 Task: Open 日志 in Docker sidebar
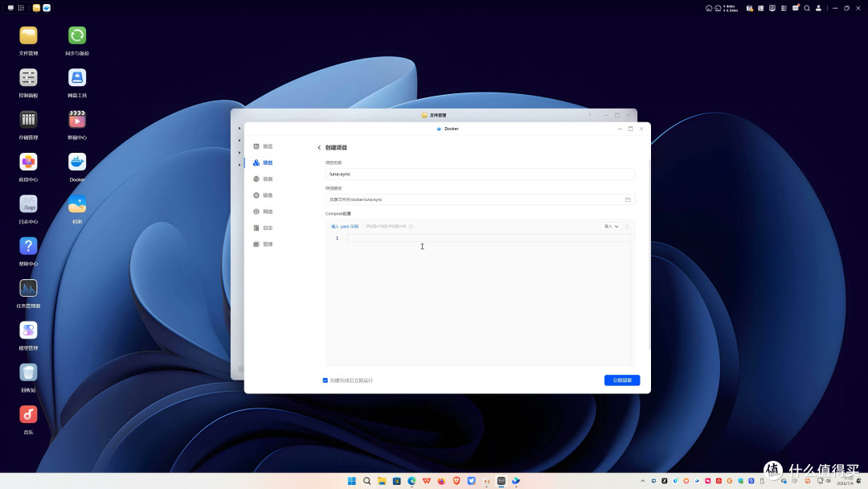pyautogui.click(x=264, y=228)
